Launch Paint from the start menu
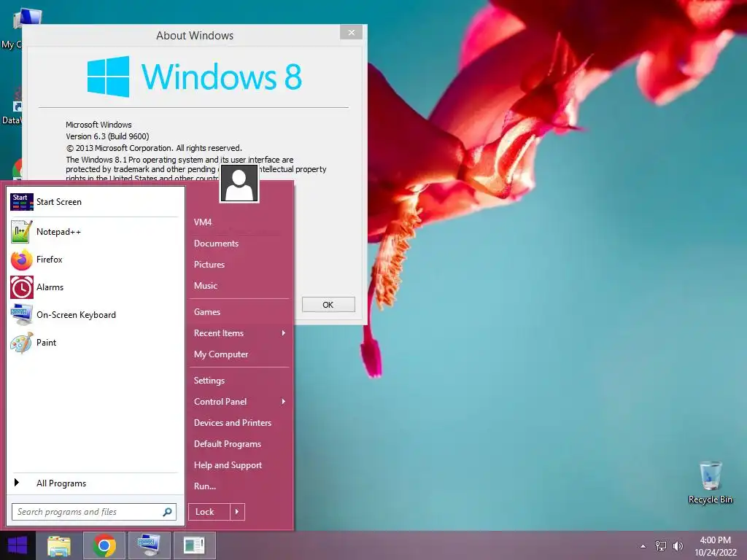The width and height of the screenshot is (747, 560). click(96, 343)
